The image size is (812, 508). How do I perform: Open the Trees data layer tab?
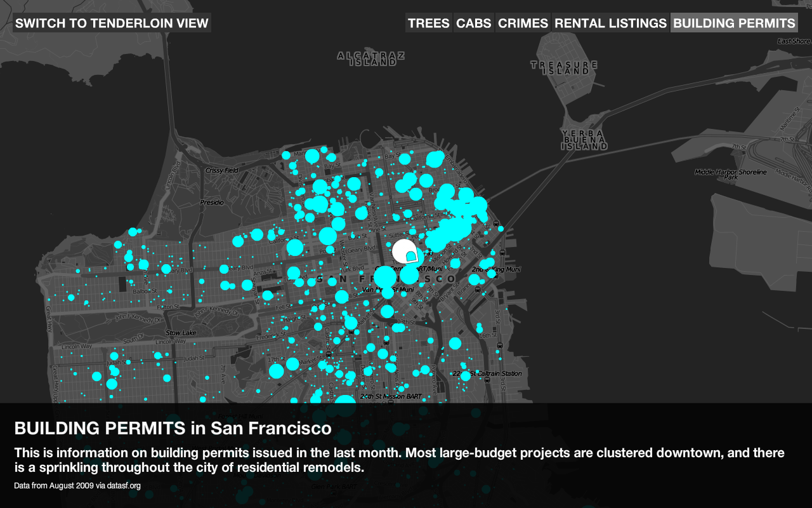[x=429, y=23]
